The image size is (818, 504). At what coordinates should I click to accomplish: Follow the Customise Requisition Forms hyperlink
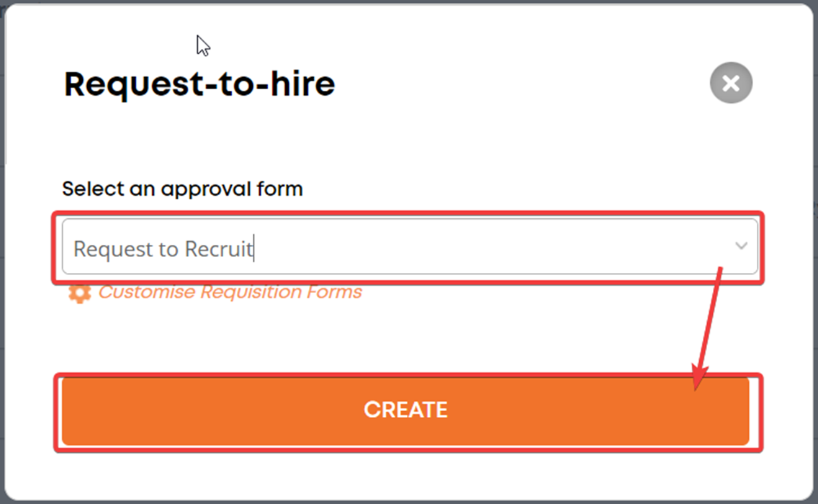[x=230, y=292]
